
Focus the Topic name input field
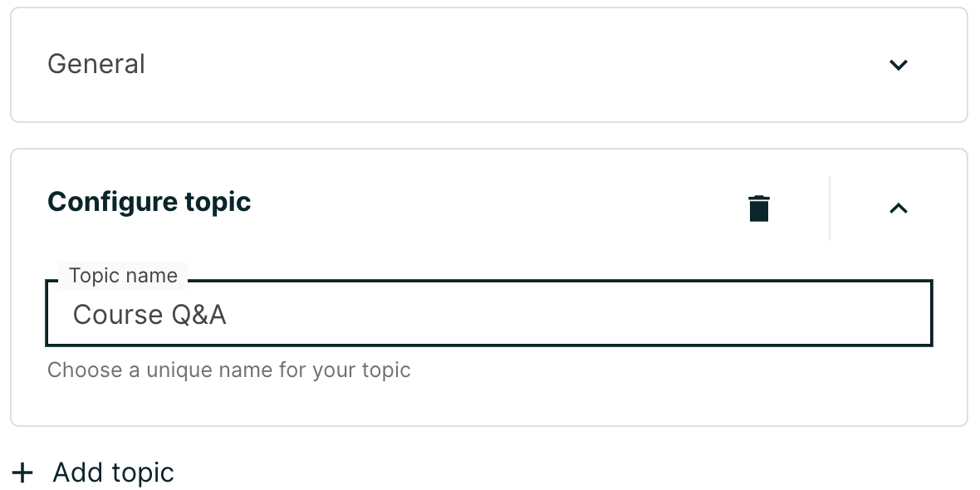click(x=488, y=314)
